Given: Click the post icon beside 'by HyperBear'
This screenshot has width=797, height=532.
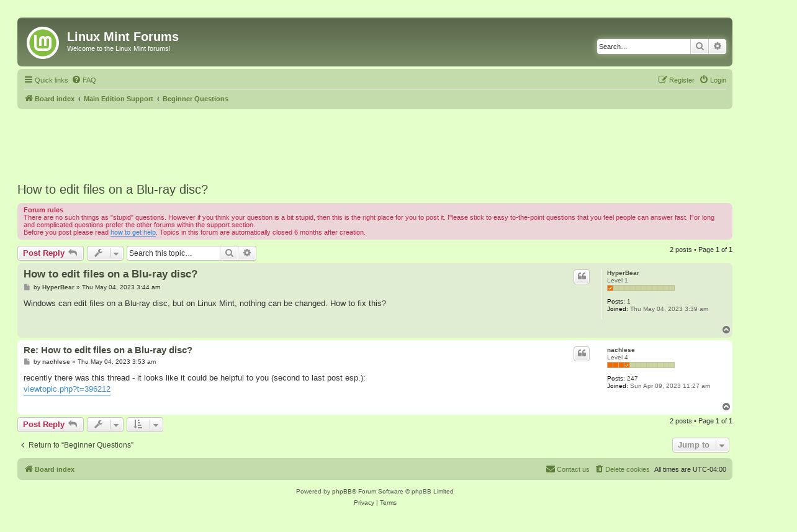Looking at the screenshot, I should (27, 287).
